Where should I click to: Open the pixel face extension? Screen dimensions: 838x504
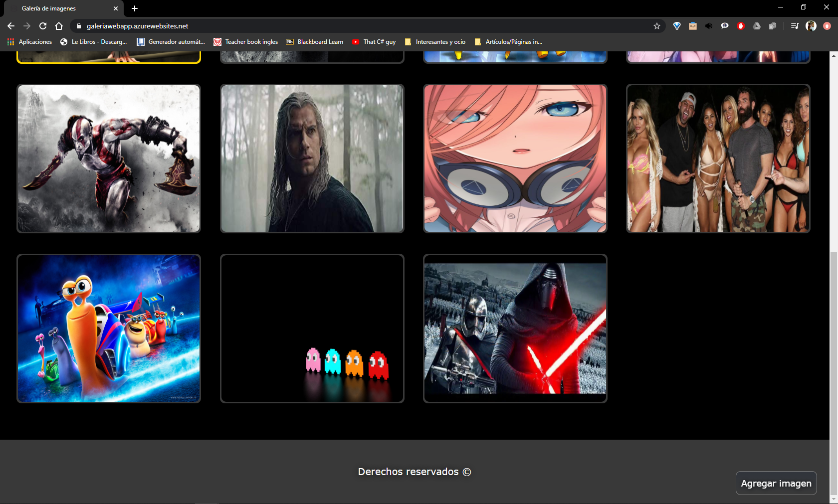[x=693, y=26]
